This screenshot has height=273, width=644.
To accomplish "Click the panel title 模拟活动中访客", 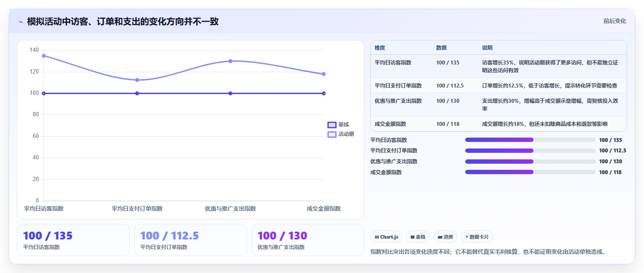I will [123, 21].
